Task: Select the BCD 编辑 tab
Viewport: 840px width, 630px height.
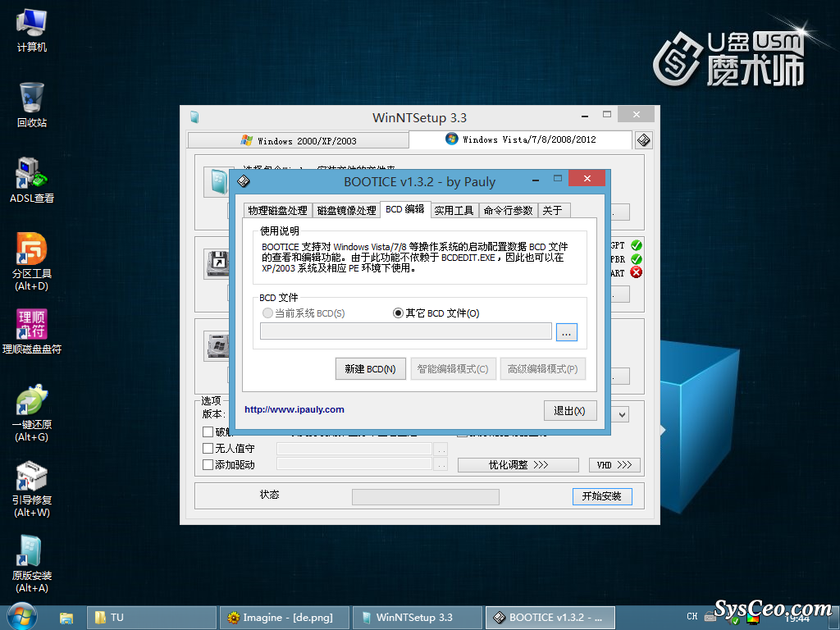Action: (x=405, y=209)
